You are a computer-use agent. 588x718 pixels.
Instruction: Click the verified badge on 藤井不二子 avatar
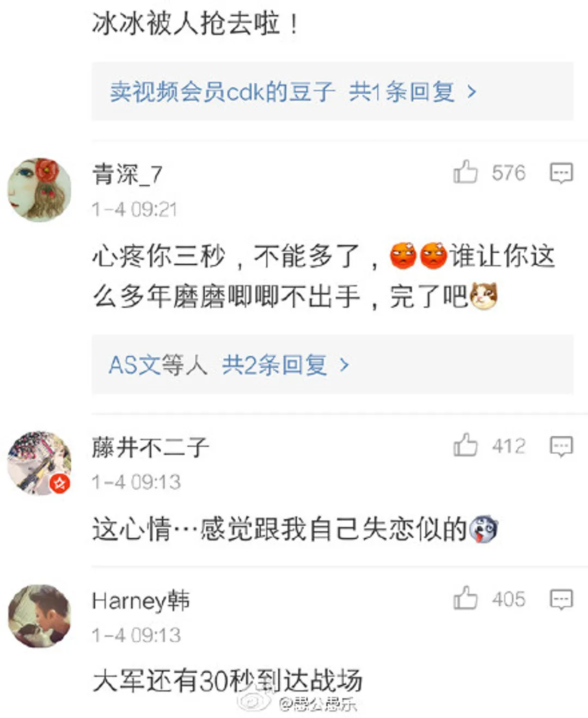coord(60,483)
